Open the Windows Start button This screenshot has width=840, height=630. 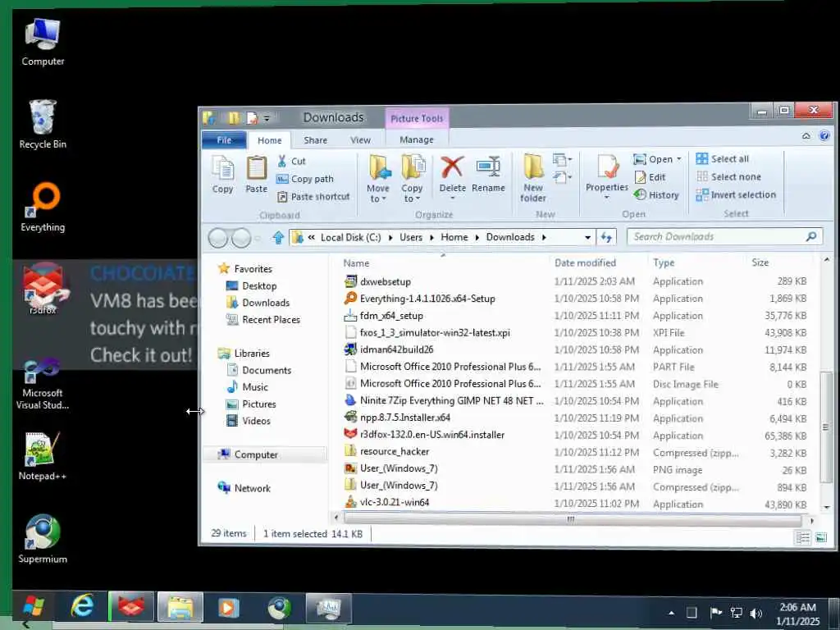click(x=34, y=607)
